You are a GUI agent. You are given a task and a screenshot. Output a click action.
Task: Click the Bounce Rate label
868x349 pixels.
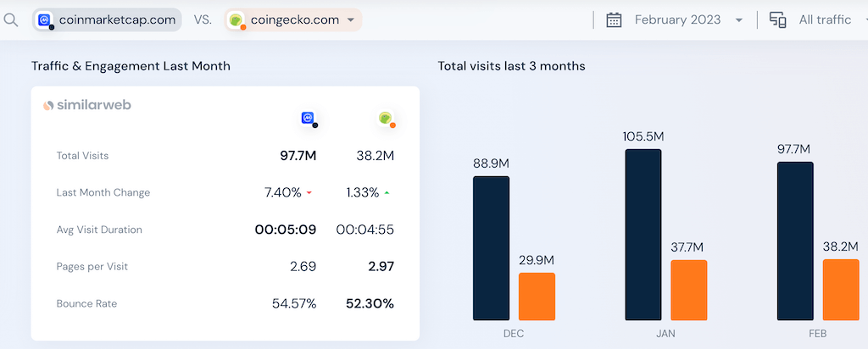pos(86,303)
